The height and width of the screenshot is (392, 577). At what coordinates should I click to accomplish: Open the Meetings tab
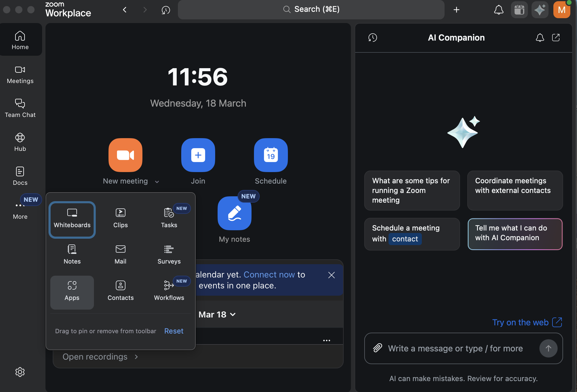pyautogui.click(x=20, y=75)
